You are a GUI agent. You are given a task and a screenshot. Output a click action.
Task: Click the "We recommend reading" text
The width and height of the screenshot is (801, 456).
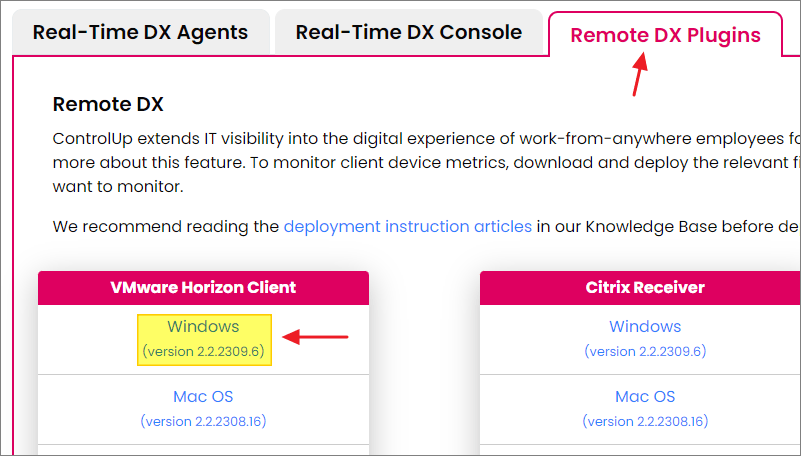coord(166,227)
